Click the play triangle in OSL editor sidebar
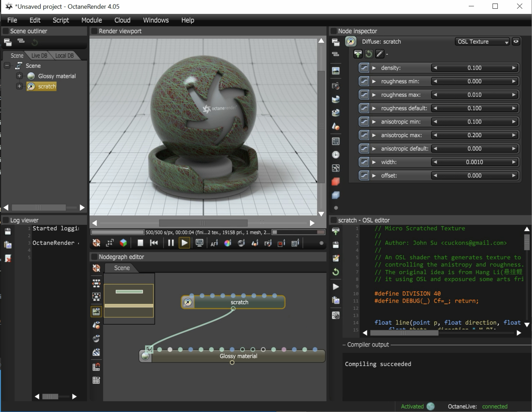532x412 pixels. pyautogui.click(x=336, y=287)
